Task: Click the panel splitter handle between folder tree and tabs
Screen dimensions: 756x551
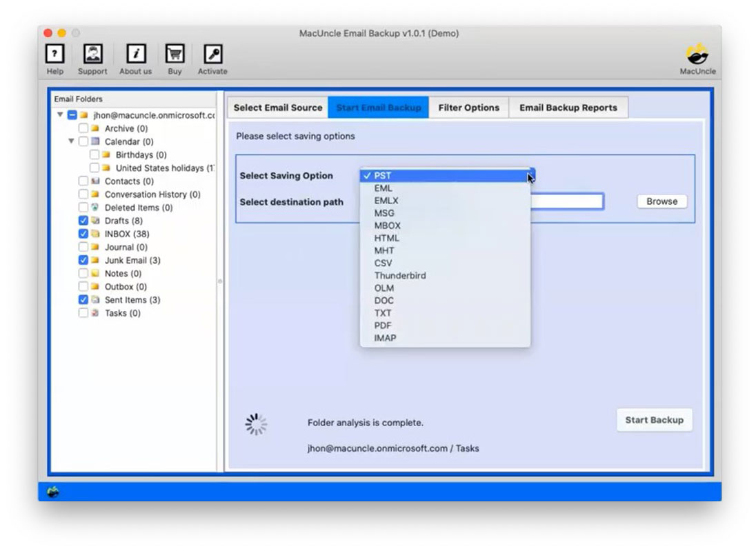Action: (220, 281)
